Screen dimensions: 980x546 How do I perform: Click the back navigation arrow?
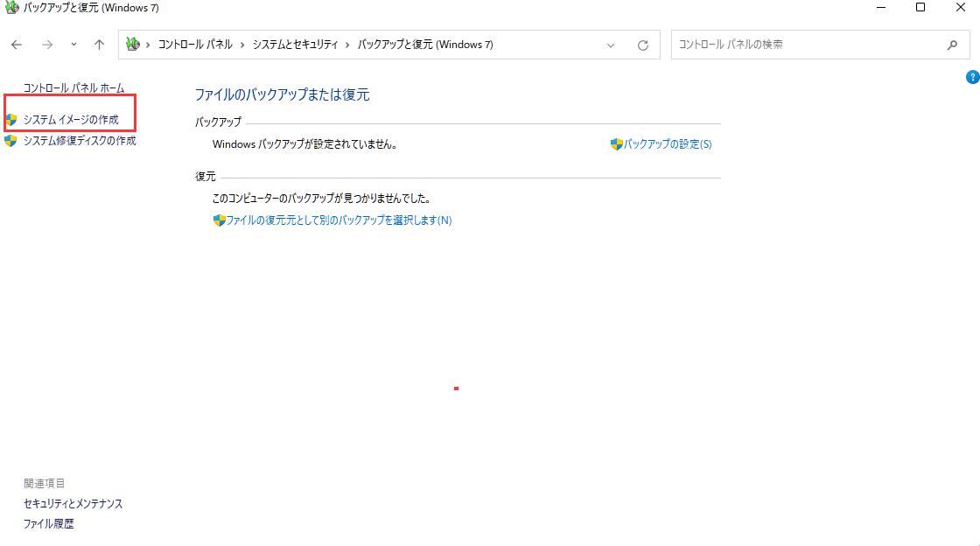coord(16,44)
